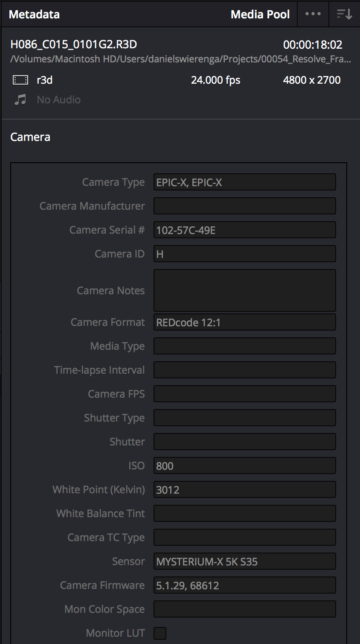Open the Metadata options menu via ellipsis icon
Screen dimensions: 360x644
[313, 14]
